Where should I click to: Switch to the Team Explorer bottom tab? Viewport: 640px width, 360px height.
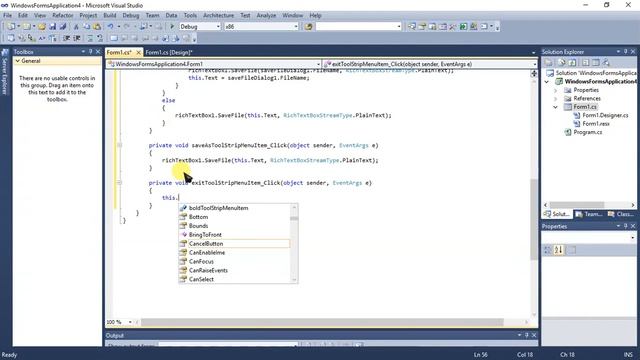click(589, 214)
